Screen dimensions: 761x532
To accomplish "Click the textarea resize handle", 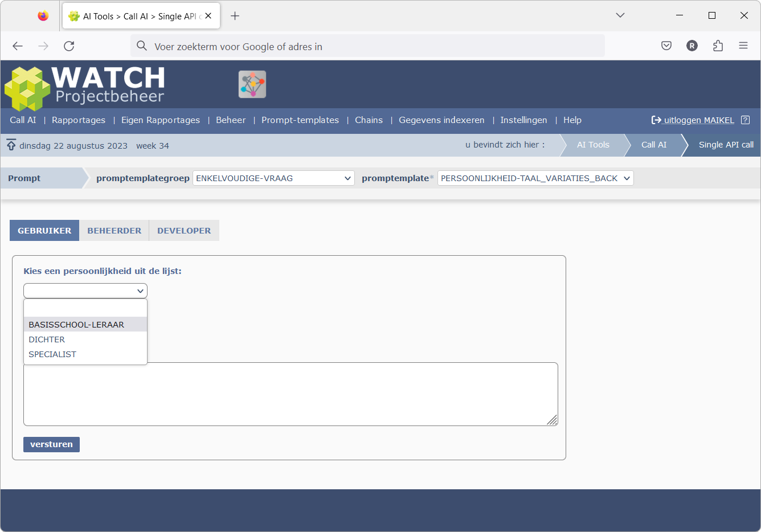I will point(552,420).
